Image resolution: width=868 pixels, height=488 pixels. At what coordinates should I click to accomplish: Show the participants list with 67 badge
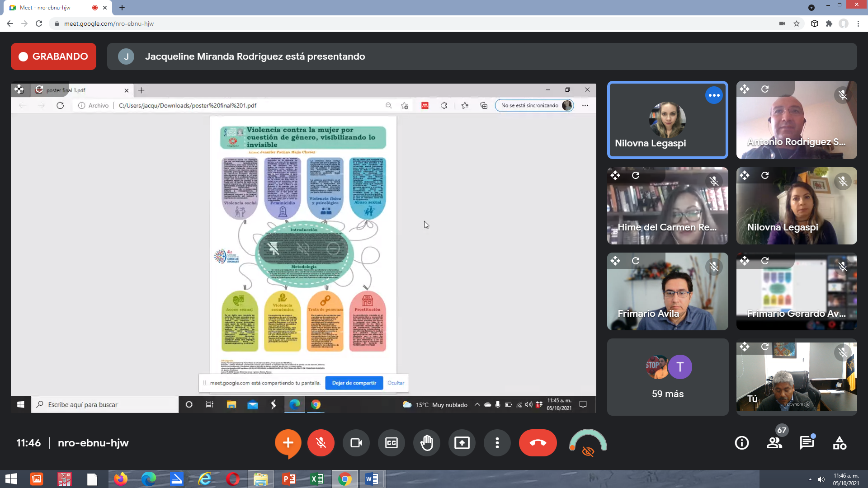click(774, 443)
